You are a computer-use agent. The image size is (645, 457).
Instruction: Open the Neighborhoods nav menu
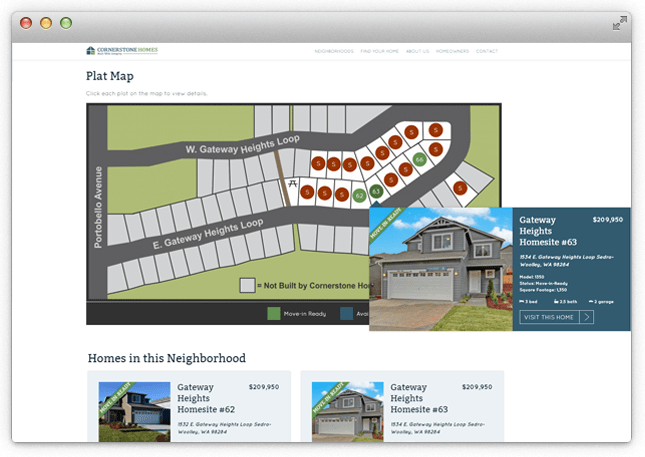click(x=334, y=51)
